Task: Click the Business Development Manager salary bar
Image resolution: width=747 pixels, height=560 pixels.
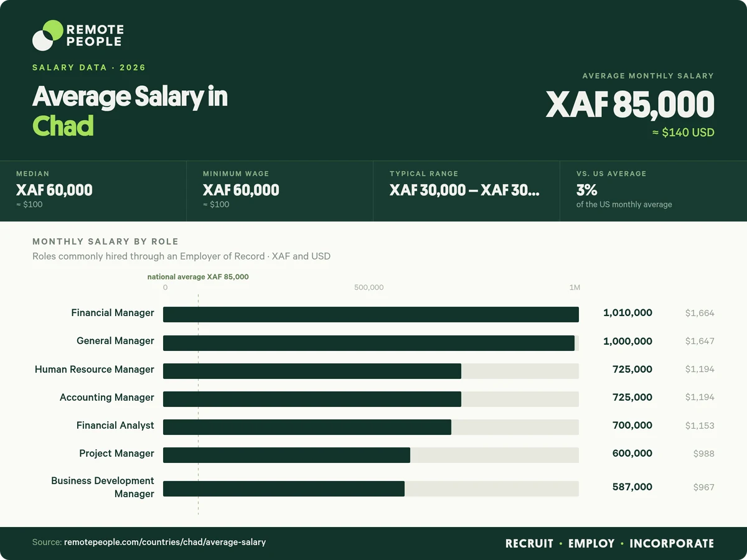Action: click(x=284, y=488)
